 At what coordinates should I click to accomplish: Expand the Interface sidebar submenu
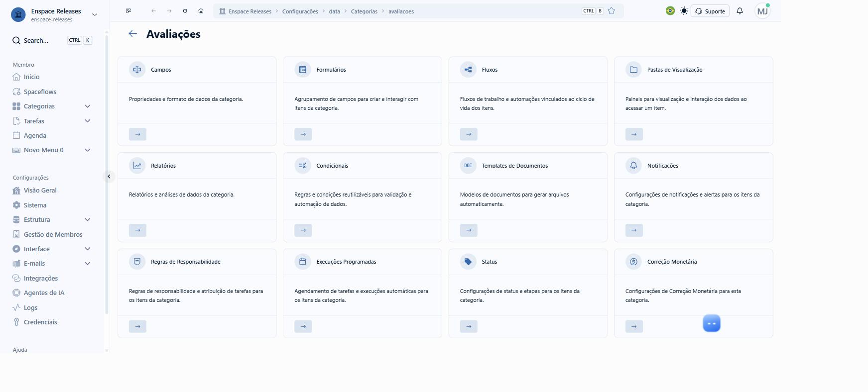coord(88,249)
